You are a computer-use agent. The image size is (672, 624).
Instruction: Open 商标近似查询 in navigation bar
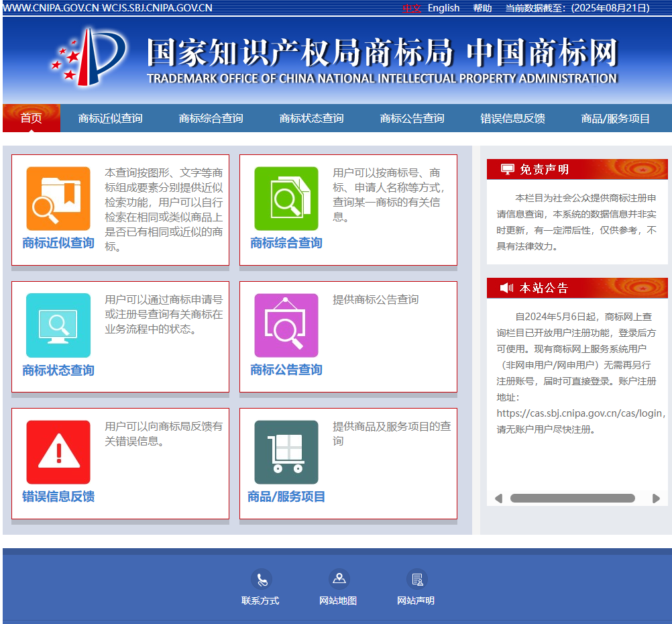(110, 118)
